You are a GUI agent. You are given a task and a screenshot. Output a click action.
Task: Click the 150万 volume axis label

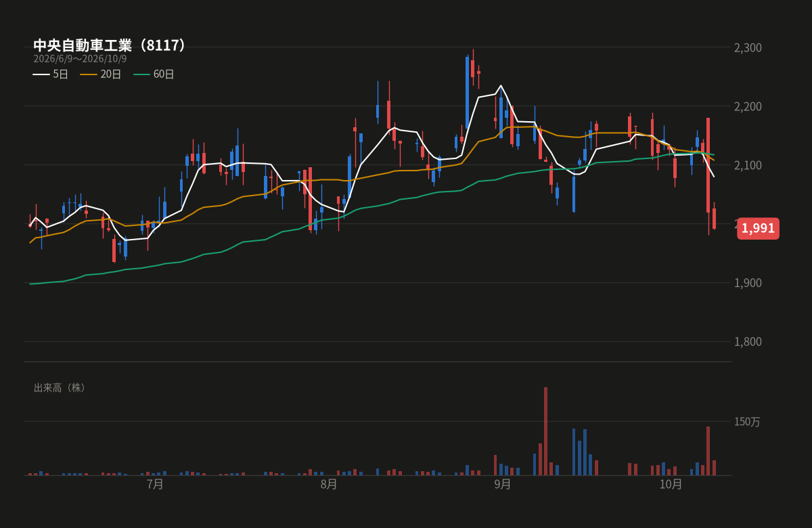[x=747, y=422]
